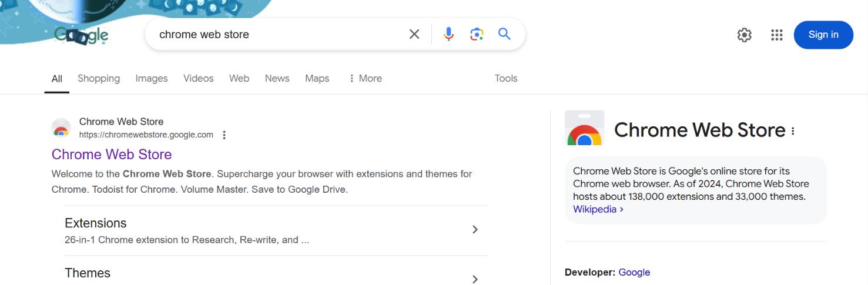Click the Google doodle logo

pyautogui.click(x=81, y=35)
